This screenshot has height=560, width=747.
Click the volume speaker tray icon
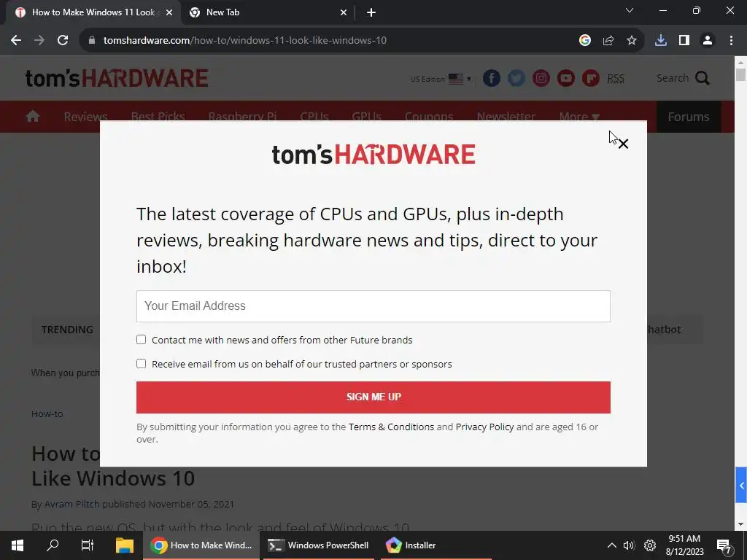[629, 545]
